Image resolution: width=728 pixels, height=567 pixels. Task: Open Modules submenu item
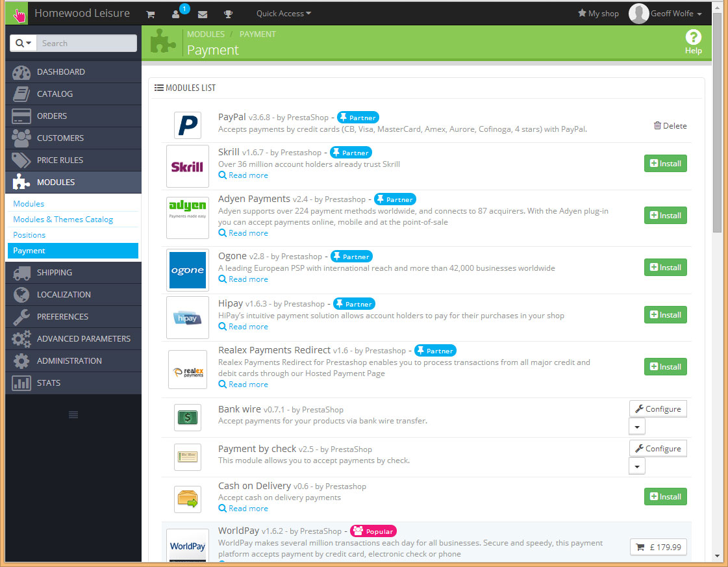(29, 204)
